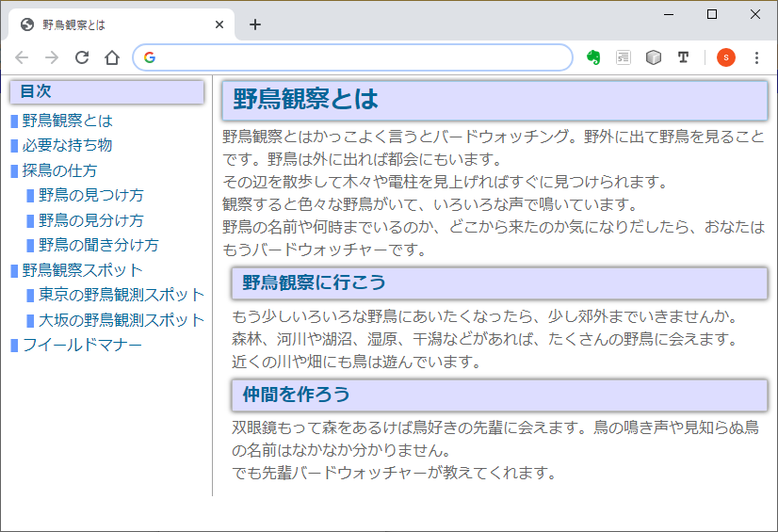The width and height of the screenshot is (778, 532).
Task: Open the 野鳥の見つけ方 sub-item link
Action: [90, 195]
